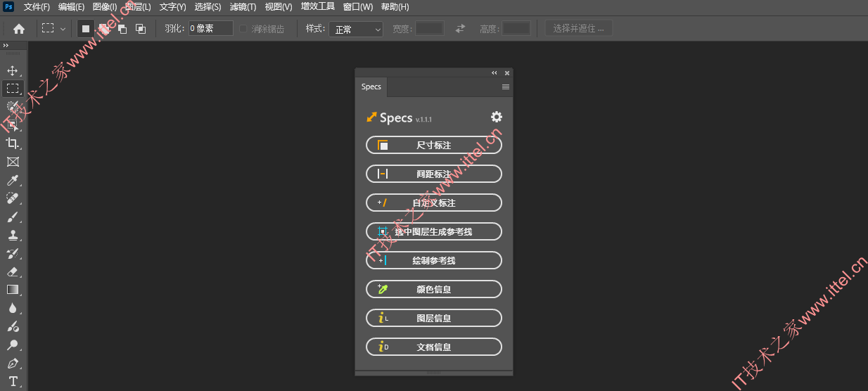Image resolution: width=868 pixels, height=391 pixels.
Task: Click the 羽化 feather input field
Action: (x=210, y=29)
